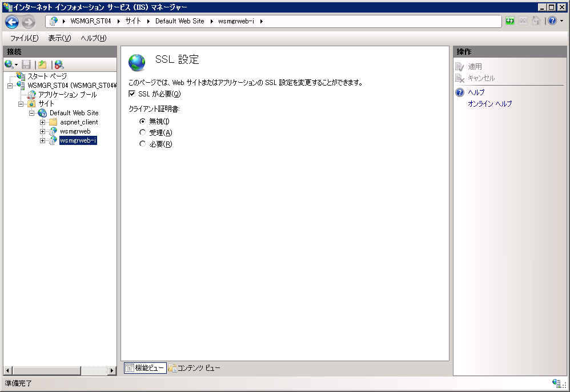The height and width of the screenshot is (392, 570).
Task: Click the blue Help icon in 操作 pane
Action: 460,92
